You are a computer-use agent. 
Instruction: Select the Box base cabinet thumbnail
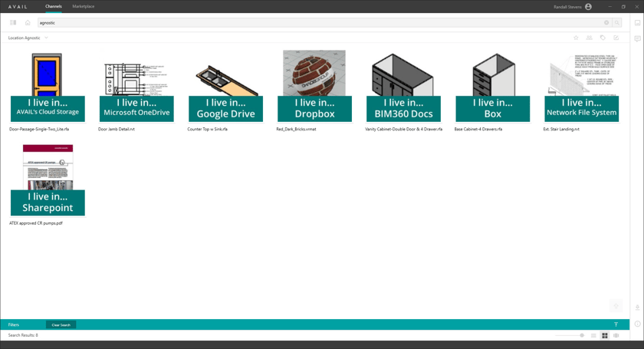click(492, 86)
